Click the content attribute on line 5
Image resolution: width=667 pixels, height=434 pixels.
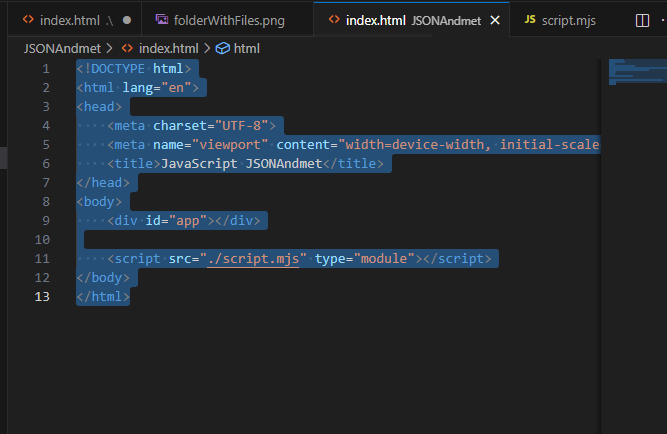click(303, 145)
